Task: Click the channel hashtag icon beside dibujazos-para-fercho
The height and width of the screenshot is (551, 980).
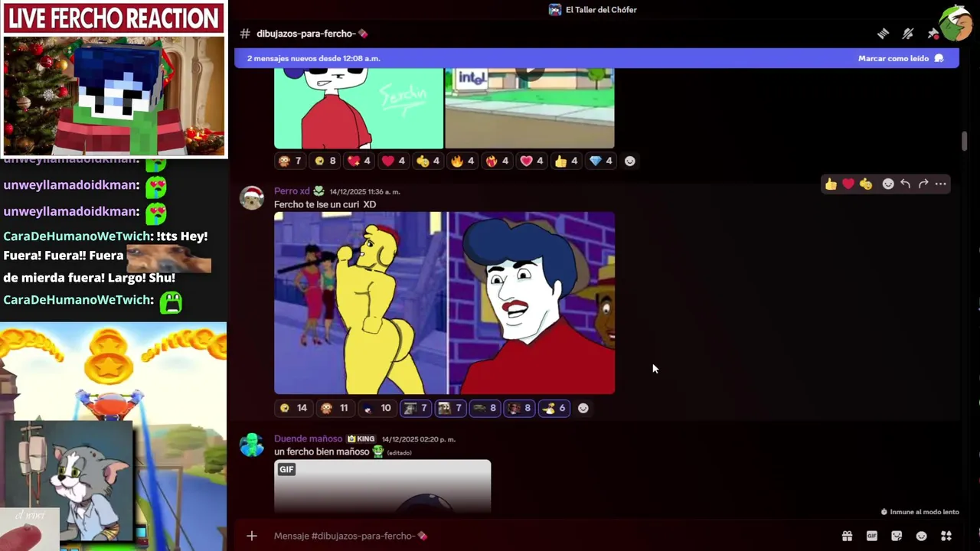Action: (x=245, y=34)
